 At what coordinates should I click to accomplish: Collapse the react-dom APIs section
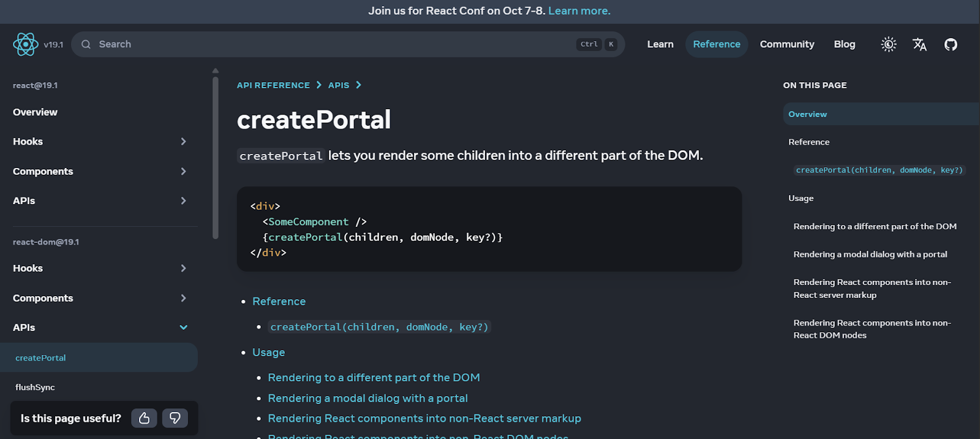point(183,327)
